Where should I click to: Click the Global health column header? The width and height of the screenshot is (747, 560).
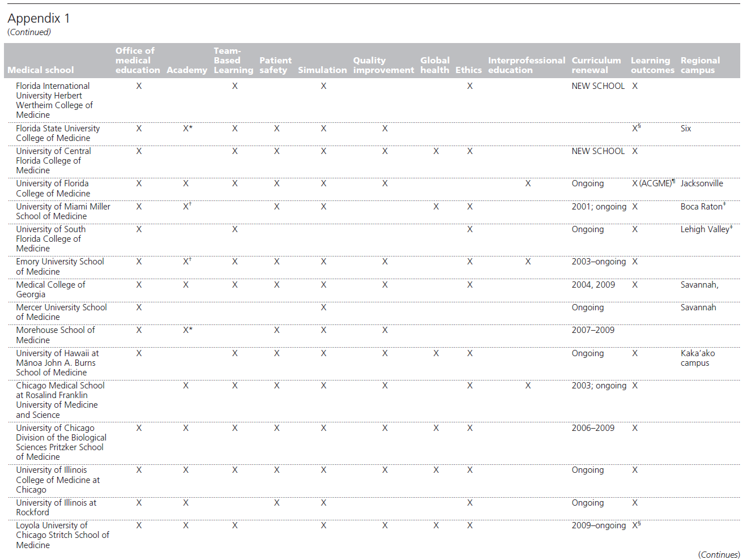pyautogui.click(x=435, y=65)
